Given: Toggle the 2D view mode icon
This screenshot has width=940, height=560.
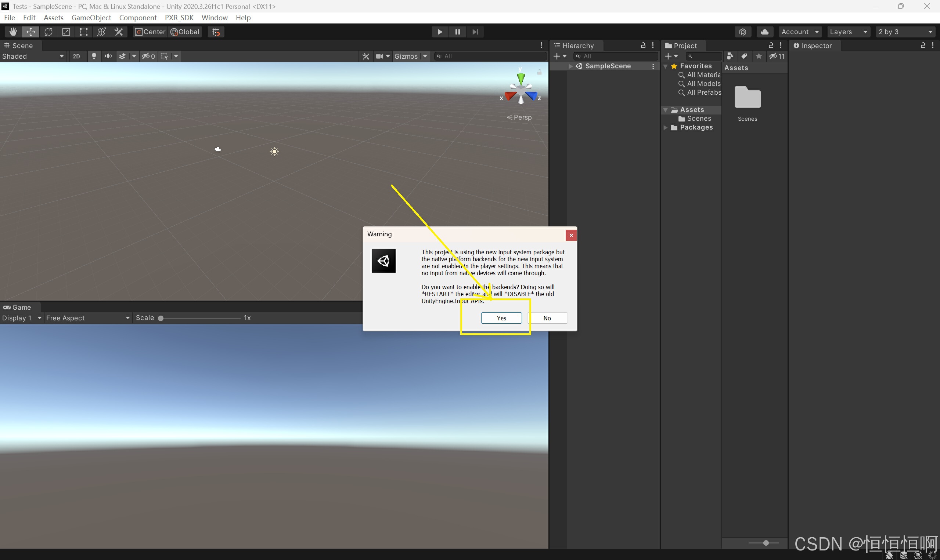Looking at the screenshot, I should click(76, 55).
